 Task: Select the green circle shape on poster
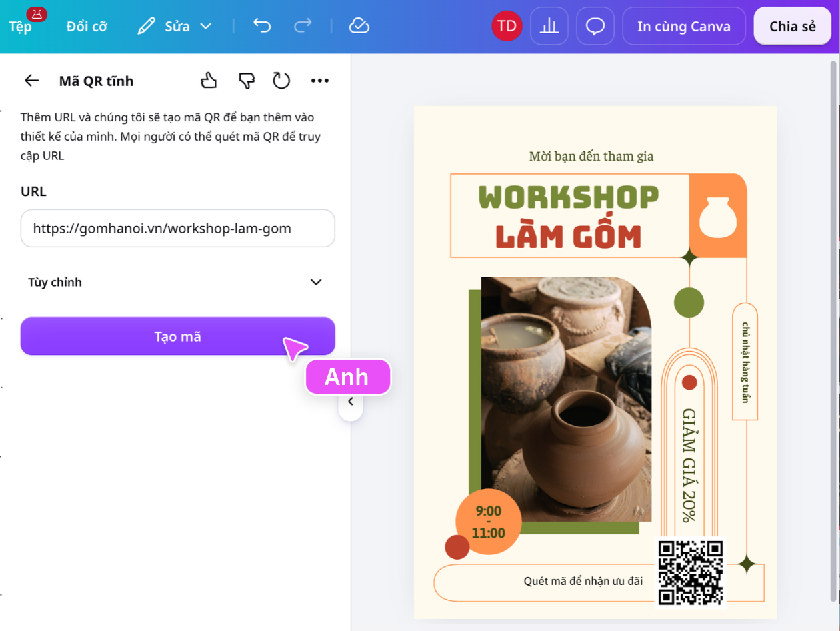[689, 303]
